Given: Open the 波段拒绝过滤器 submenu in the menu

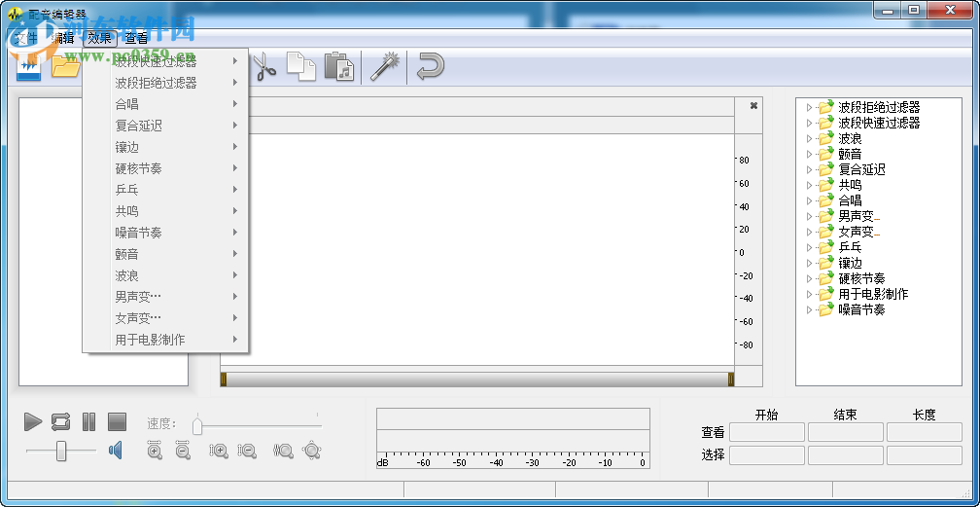Looking at the screenshot, I should (165, 83).
